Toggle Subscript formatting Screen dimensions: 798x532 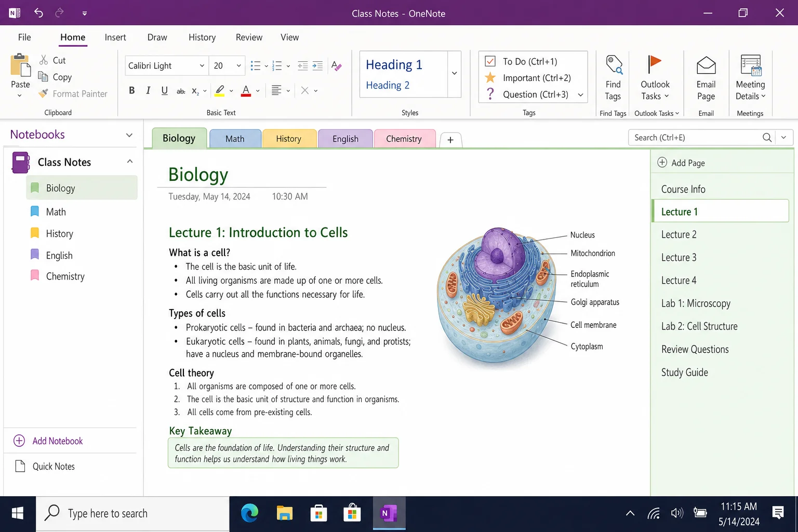coord(195,91)
